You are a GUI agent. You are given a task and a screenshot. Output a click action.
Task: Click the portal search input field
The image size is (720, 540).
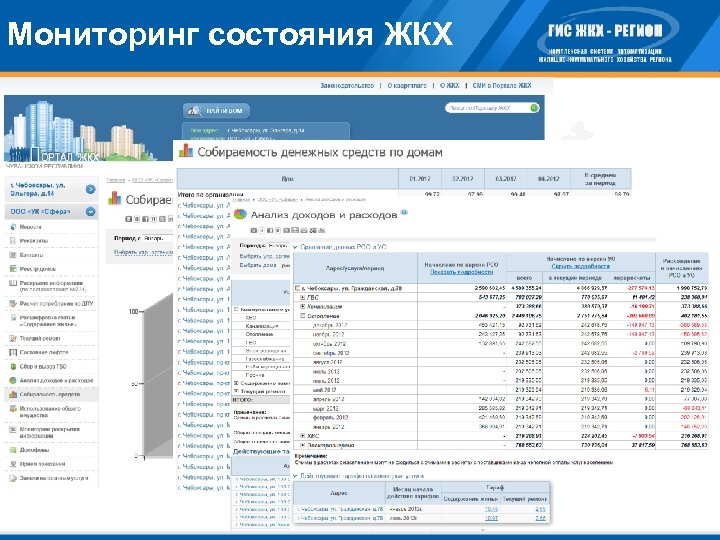point(487,108)
